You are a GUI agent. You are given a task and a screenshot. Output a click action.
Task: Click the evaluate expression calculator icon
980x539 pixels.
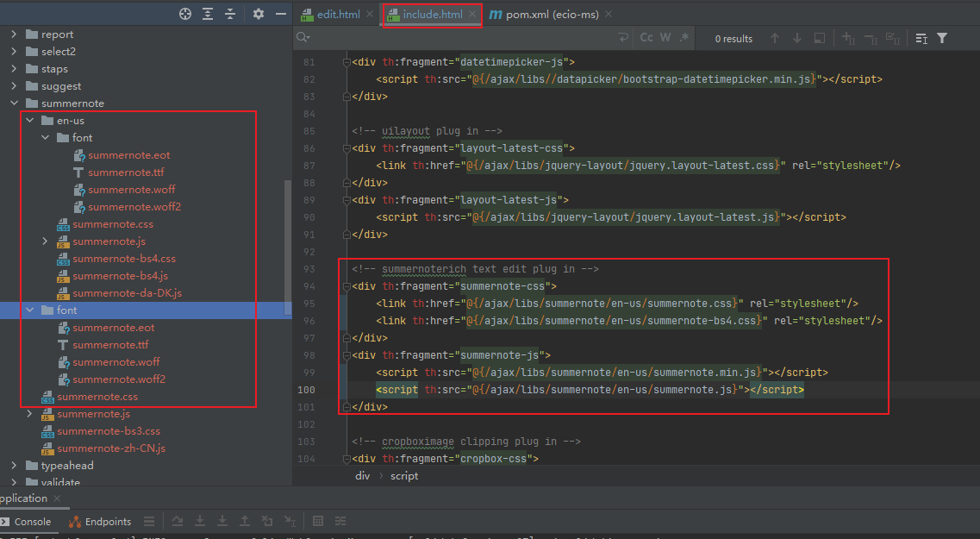(317, 521)
